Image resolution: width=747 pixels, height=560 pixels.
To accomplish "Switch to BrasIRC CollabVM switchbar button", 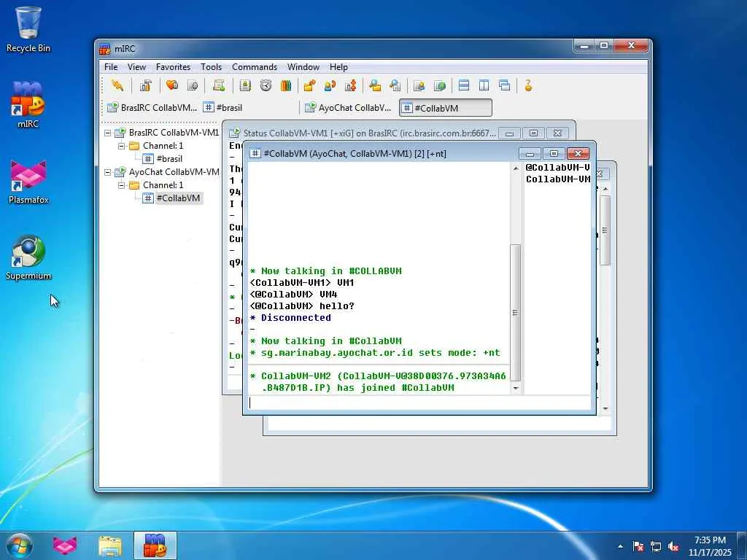I will (152, 108).
